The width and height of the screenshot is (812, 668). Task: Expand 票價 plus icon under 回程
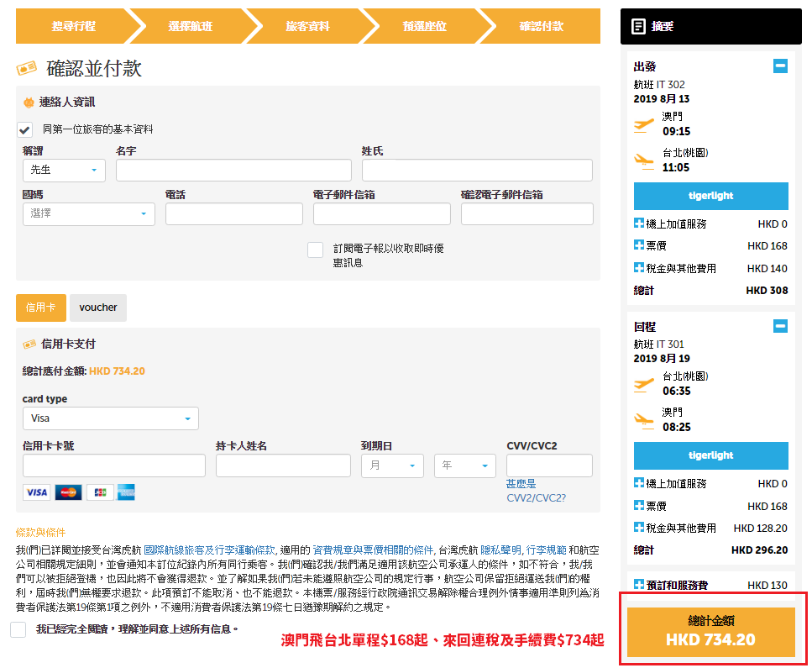click(x=639, y=505)
